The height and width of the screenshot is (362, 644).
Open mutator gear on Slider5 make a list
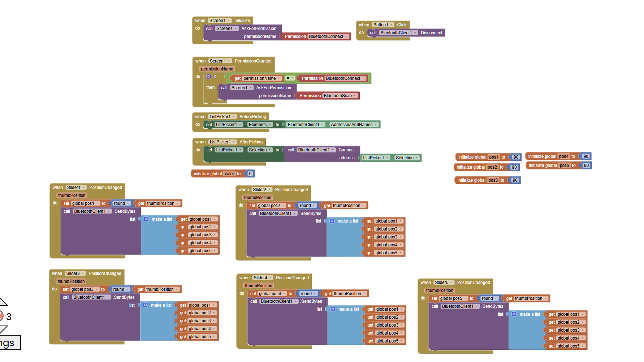514,314
